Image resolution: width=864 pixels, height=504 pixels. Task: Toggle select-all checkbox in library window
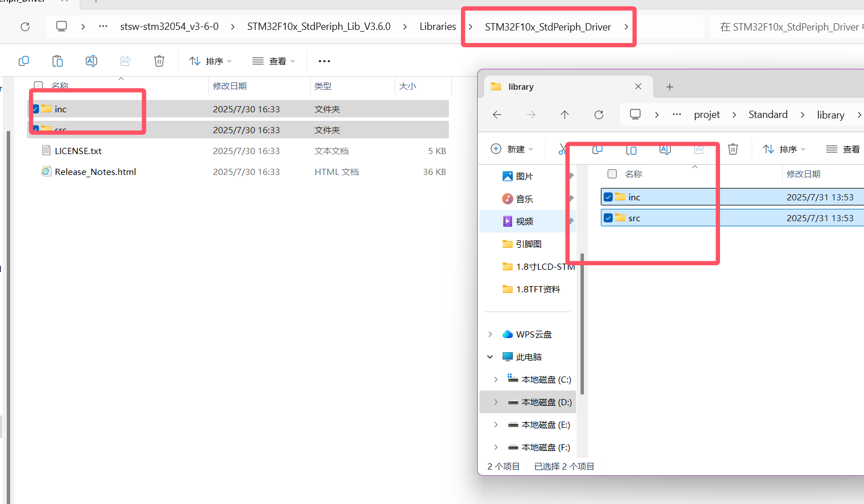tap(612, 174)
